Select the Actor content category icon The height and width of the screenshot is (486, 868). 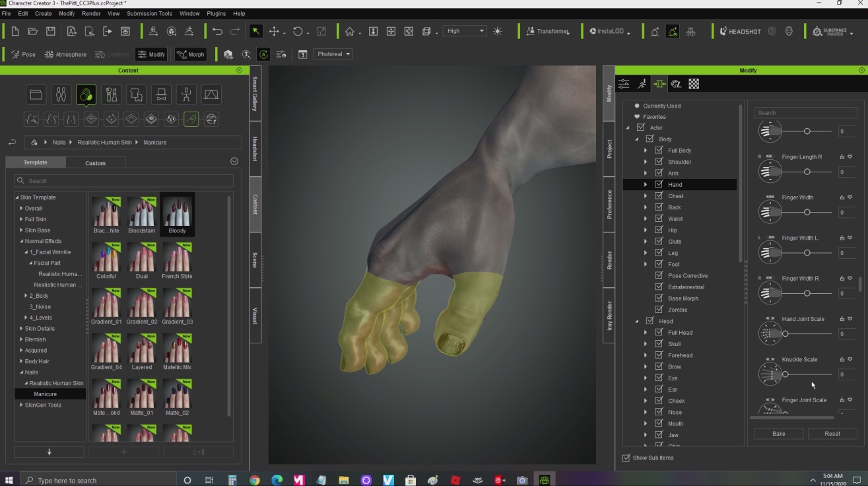[x=61, y=95]
